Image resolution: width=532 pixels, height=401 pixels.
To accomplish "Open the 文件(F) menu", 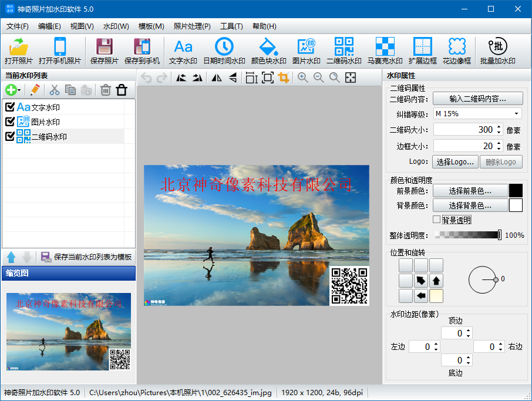I will tap(17, 26).
